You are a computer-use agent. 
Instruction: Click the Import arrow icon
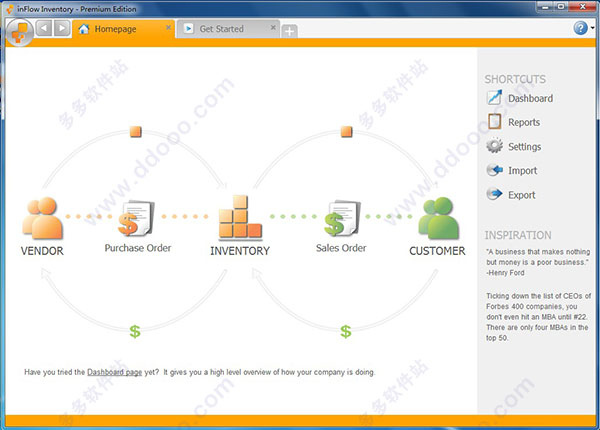494,169
